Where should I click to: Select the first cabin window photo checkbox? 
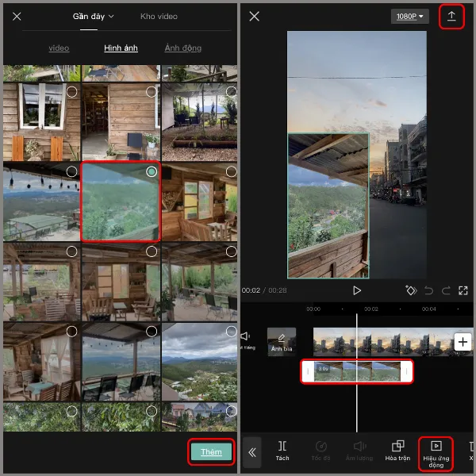click(x=71, y=92)
